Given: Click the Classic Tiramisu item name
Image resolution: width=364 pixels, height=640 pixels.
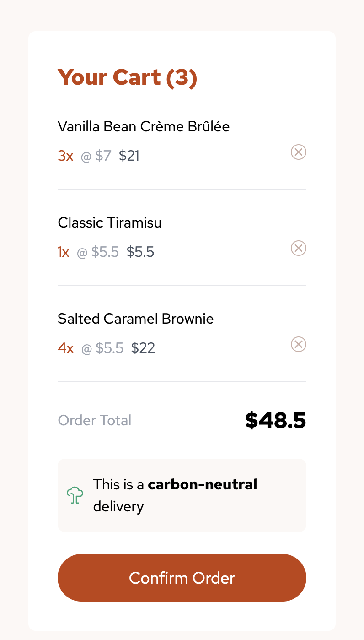Looking at the screenshot, I should pos(109,222).
